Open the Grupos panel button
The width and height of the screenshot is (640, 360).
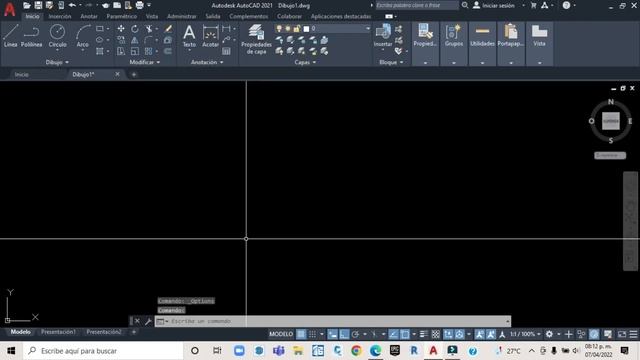(x=454, y=43)
